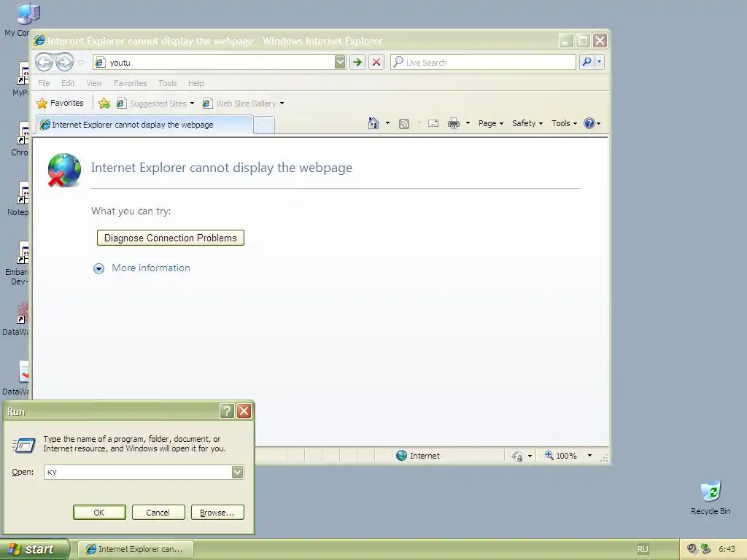Open the search provider options dropdown
Image resolution: width=747 pixels, height=560 pixels.
[600, 62]
